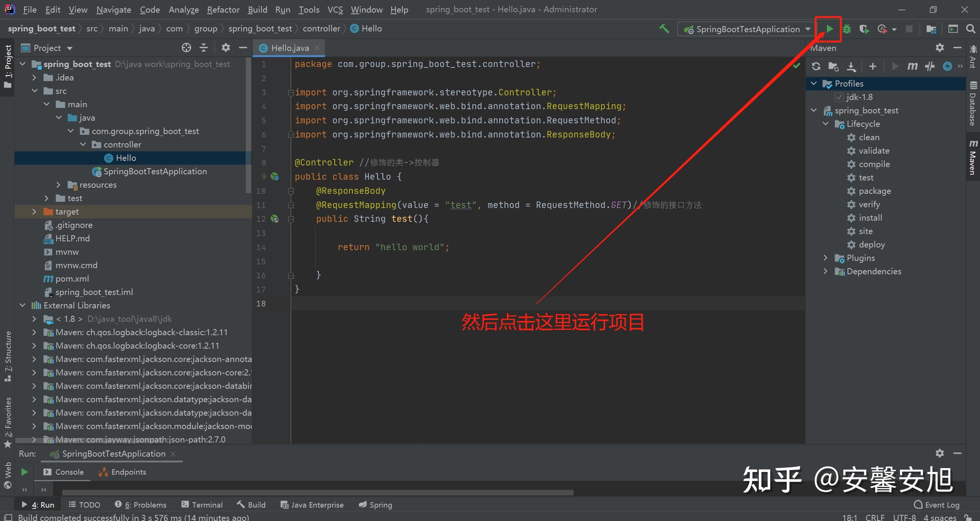Hide the Run tool window minus icon
The image size is (980, 521).
coord(957,453)
